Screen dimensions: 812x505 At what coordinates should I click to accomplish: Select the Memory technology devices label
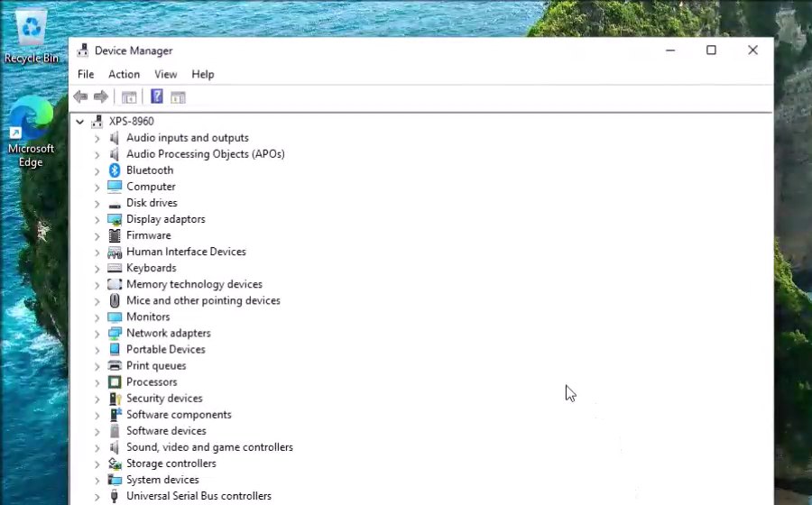click(x=194, y=284)
